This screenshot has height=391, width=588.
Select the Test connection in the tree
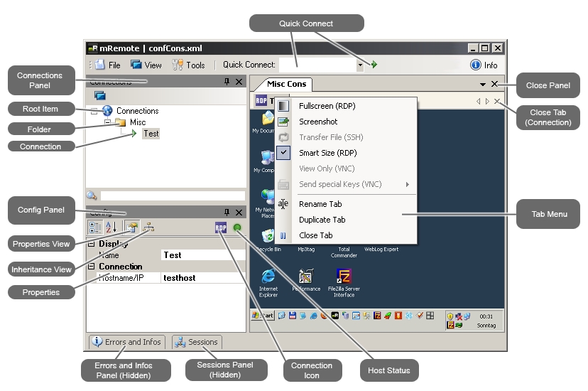[151, 134]
